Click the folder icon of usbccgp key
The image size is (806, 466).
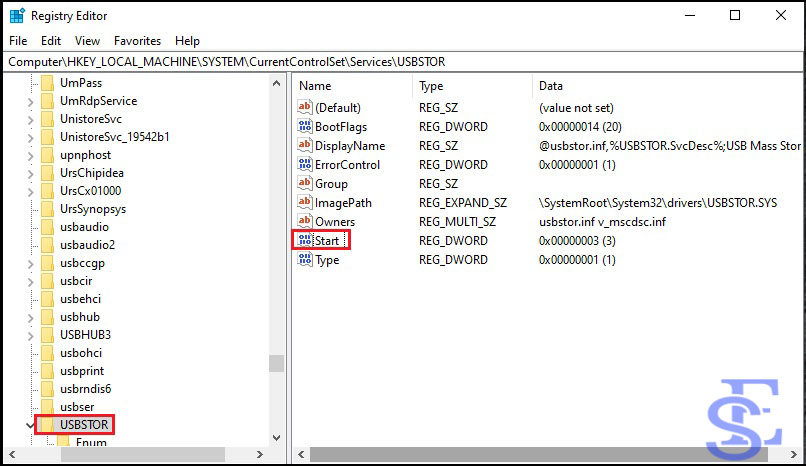tap(47, 263)
